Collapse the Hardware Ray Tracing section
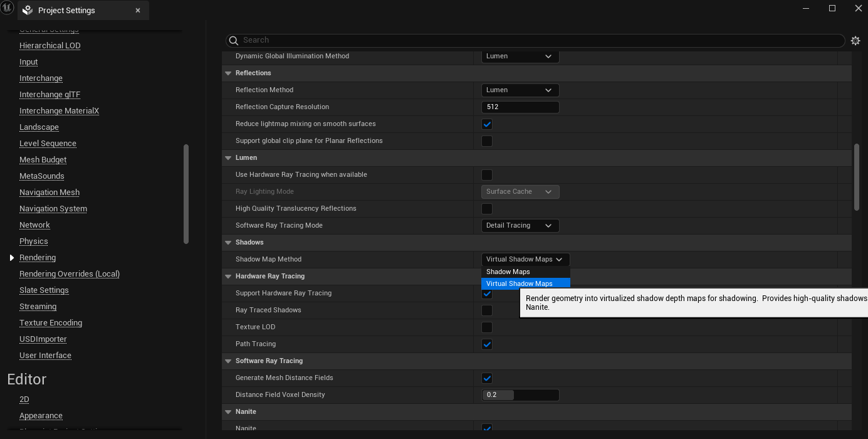This screenshot has width=868, height=439. 228,277
